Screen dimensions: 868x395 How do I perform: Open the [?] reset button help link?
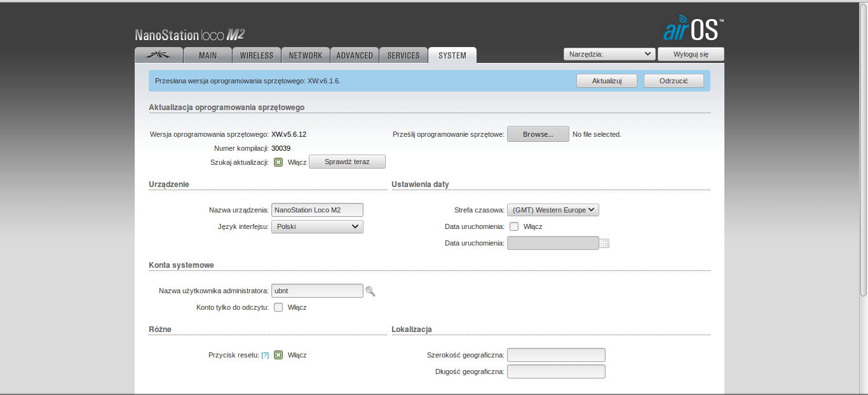tap(265, 355)
